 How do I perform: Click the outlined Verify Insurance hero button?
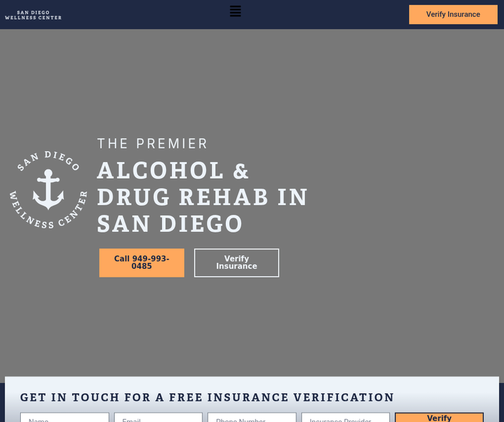point(237,263)
